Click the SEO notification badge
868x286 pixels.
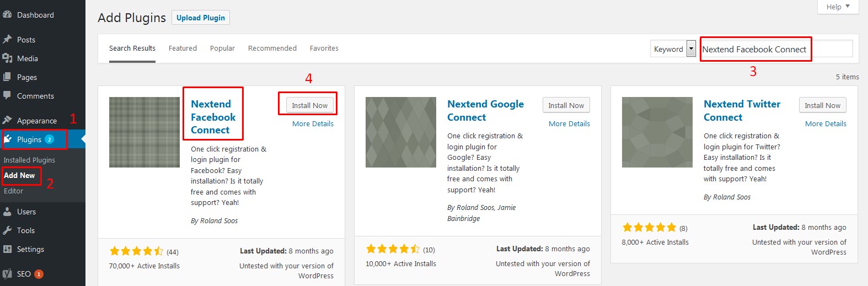click(39, 274)
